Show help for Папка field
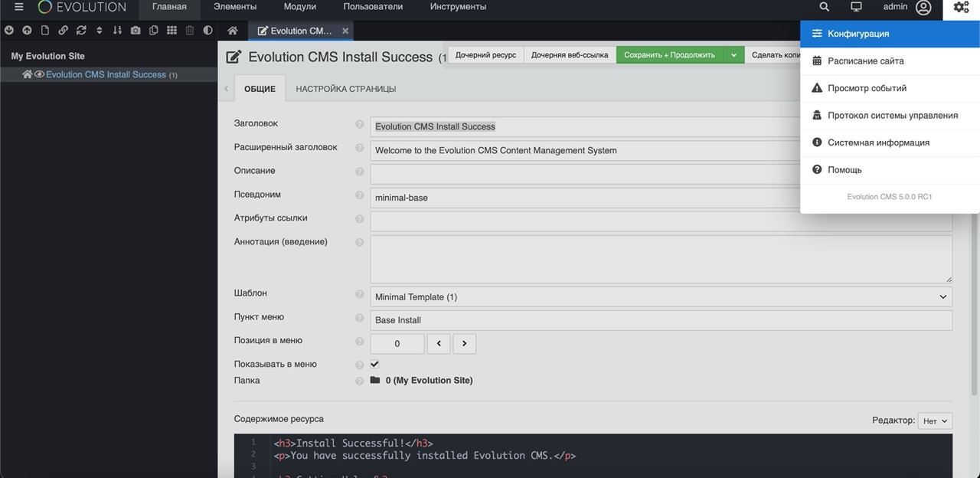This screenshot has width=980, height=478. pyautogui.click(x=360, y=381)
